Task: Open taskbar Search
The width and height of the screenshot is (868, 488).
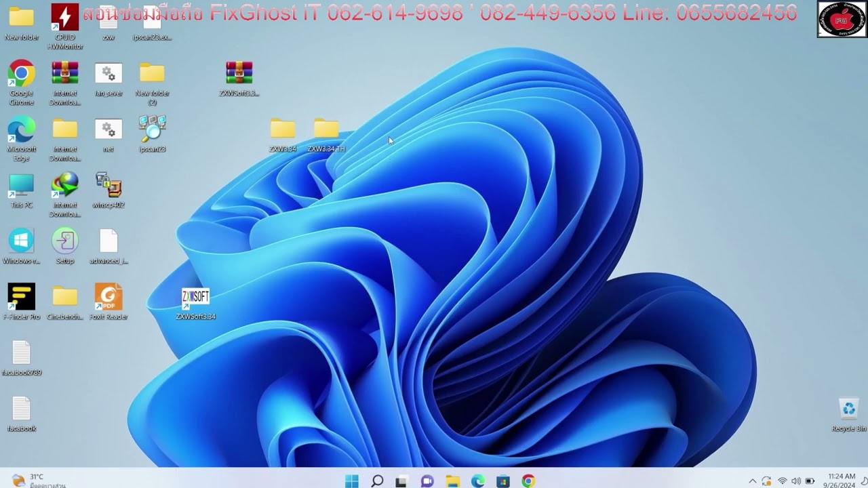Action: (x=377, y=481)
